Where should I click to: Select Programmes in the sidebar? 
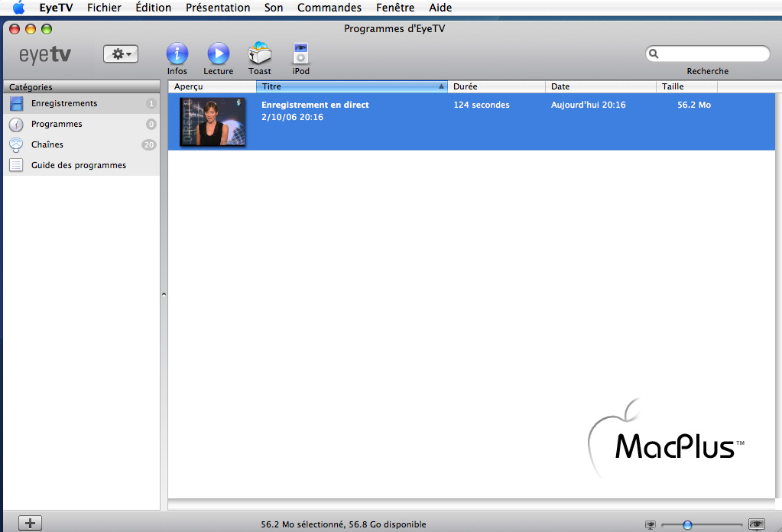82,124
